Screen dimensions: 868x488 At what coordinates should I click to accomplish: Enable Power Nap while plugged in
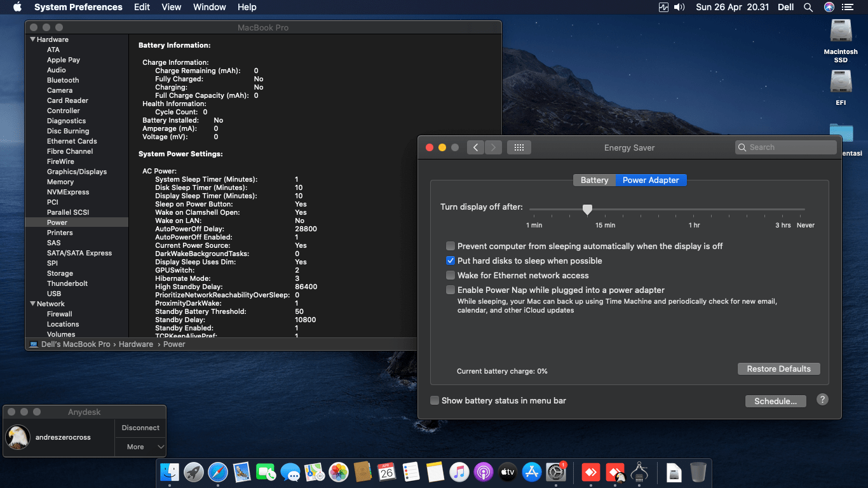451,290
